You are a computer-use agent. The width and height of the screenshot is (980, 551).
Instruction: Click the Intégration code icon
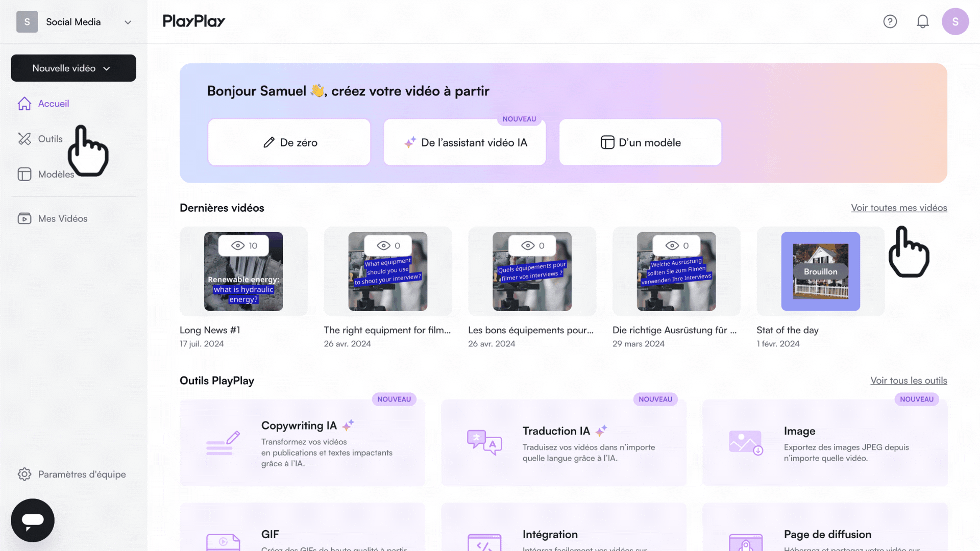[484, 542]
